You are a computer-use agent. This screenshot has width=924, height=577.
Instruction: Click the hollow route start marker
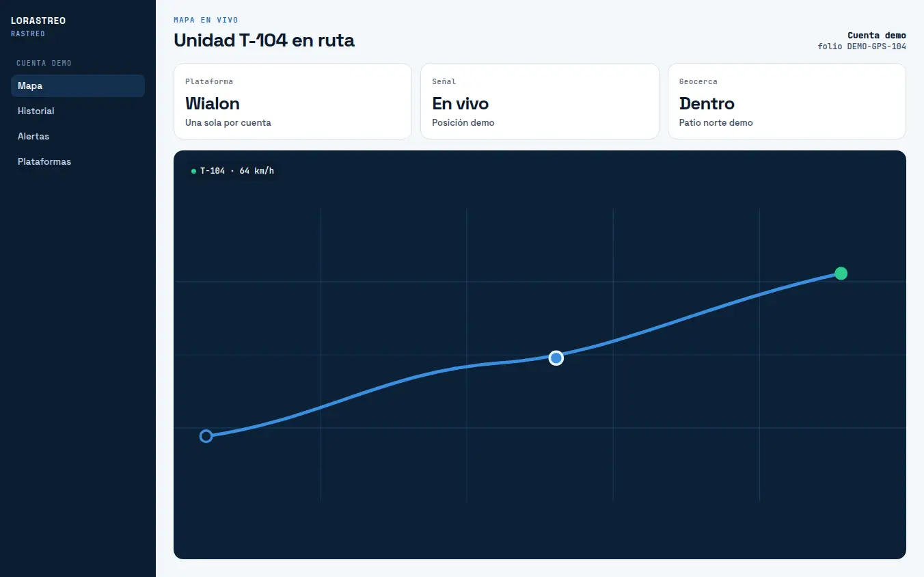tap(206, 436)
